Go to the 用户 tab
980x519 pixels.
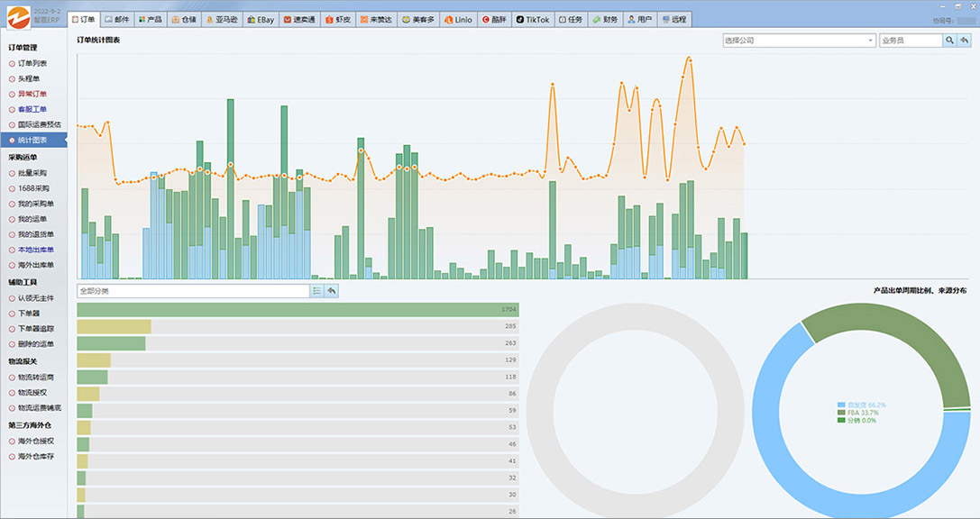tap(639, 20)
